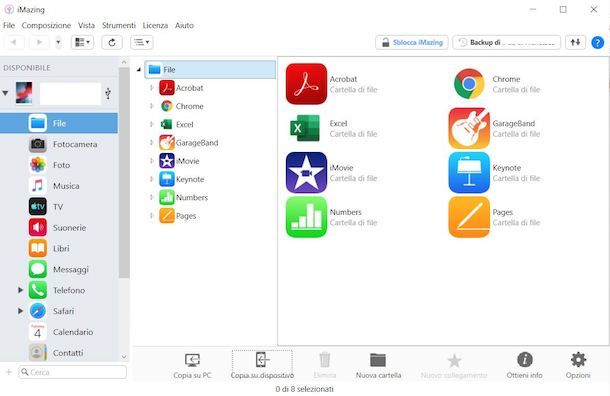Open the Strumenti menu
This screenshot has width=610, height=396.
point(119,25)
